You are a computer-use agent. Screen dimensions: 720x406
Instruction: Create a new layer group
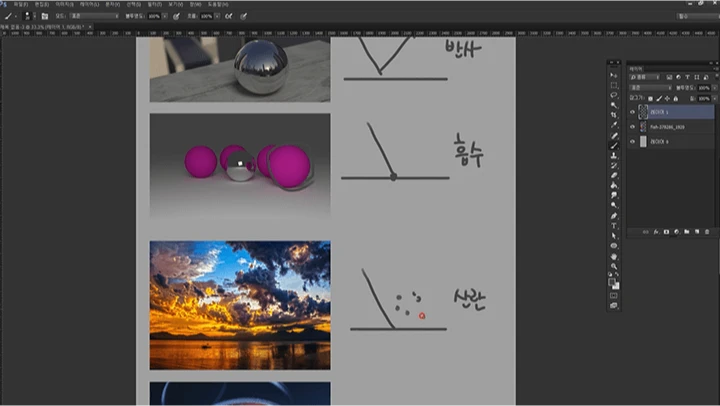point(686,232)
